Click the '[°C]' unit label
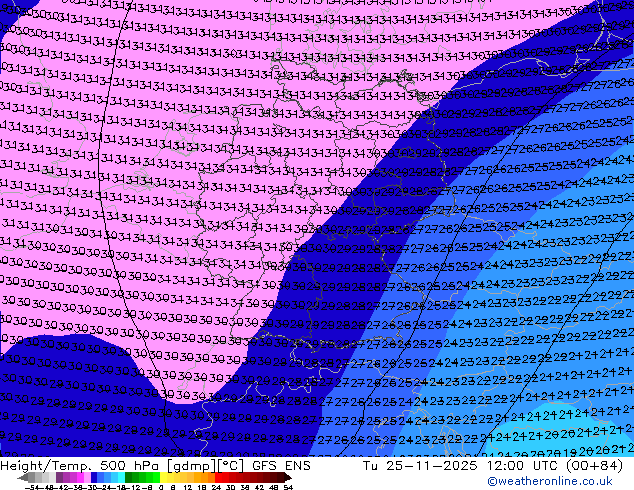This screenshot has height=490, width=634. (230, 466)
